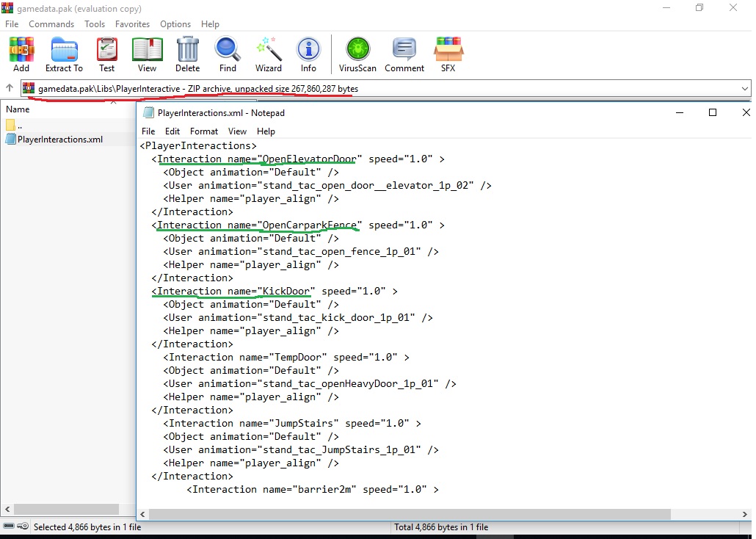Image resolution: width=756 pixels, height=539 pixels.
Task: Click the KickDoor interaction line
Action: 275,292
